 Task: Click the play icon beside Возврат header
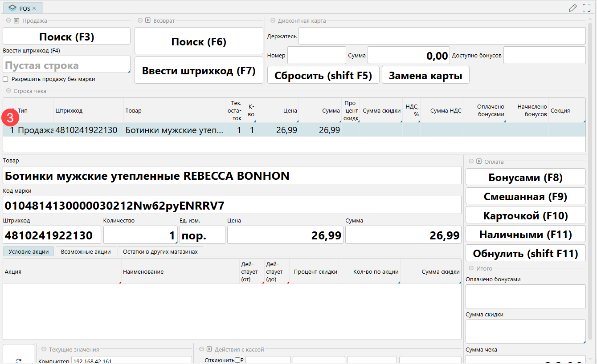click(x=147, y=20)
